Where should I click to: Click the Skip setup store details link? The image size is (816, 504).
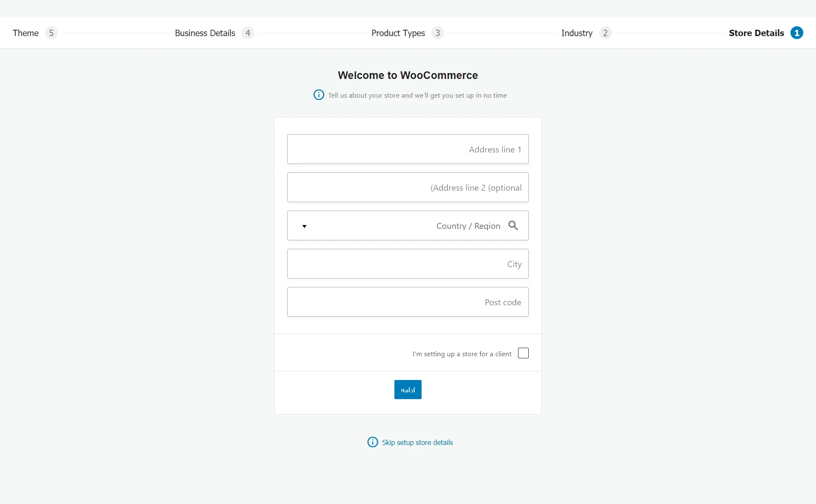pos(417,442)
